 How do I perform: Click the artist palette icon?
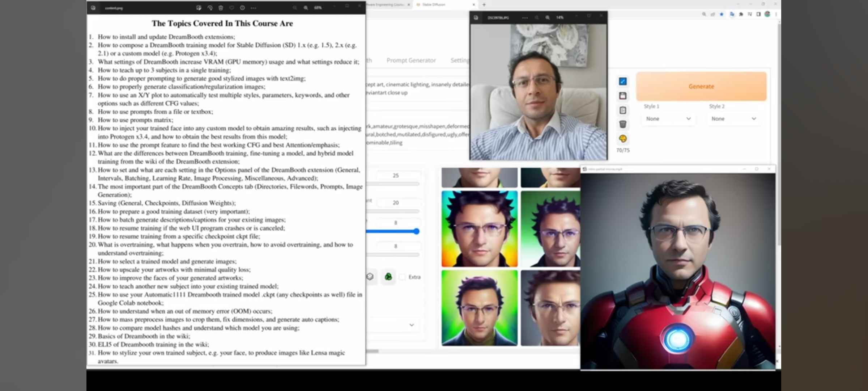pos(622,138)
